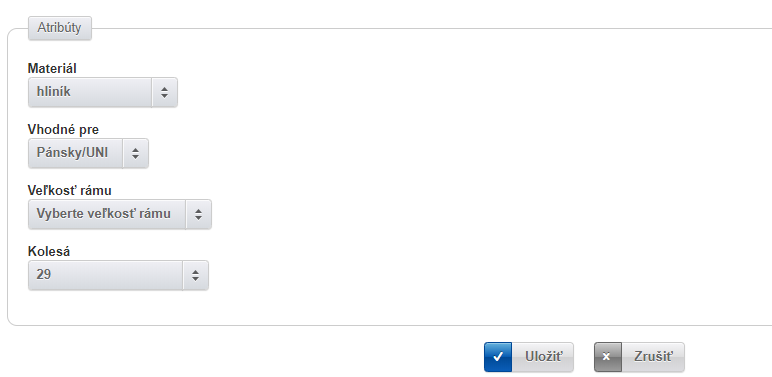Click the Kolesá field label
Image resolution: width=772 pixels, height=377 pixels.
click(x=49, y=251)
